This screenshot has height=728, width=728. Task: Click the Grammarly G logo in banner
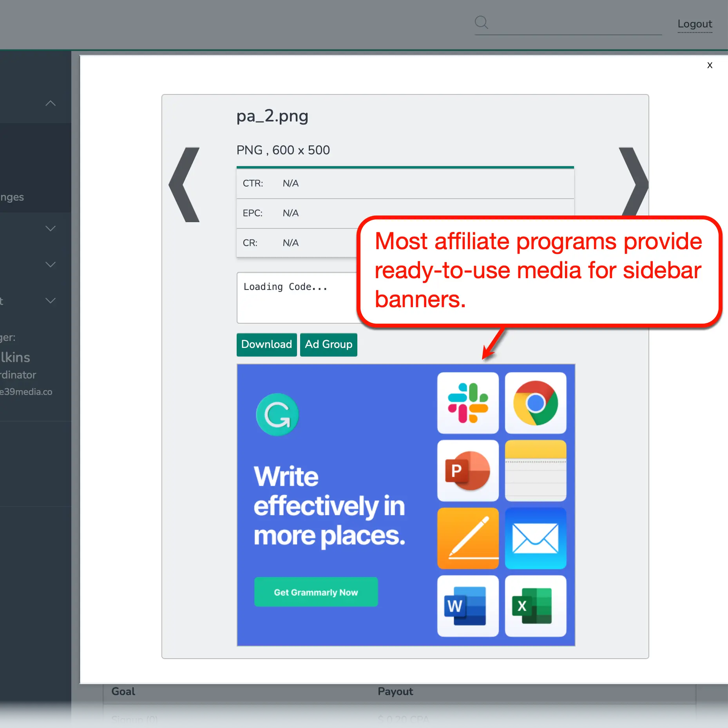[x=277, y=415]
